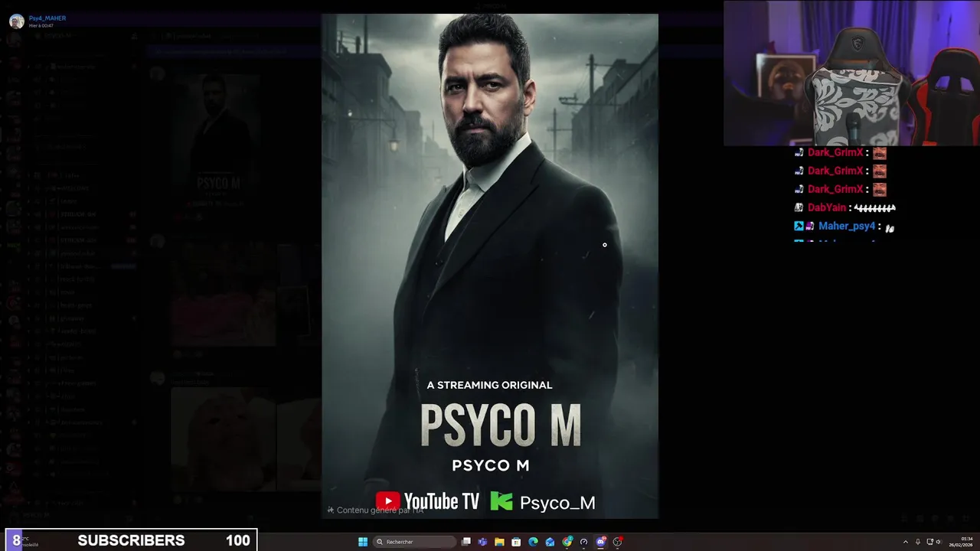The height and width of the screenshot is (551, 980).
Task: Click the 'Contenu généré par l'IA' label
Action: [x=376, y=510]
